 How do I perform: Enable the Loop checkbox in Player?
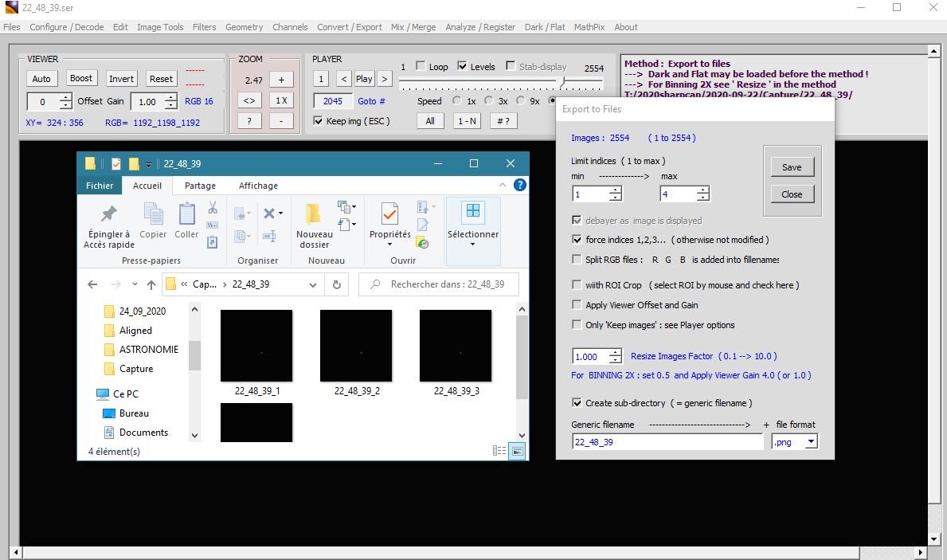pyautogui.click(x=421, y=67)
